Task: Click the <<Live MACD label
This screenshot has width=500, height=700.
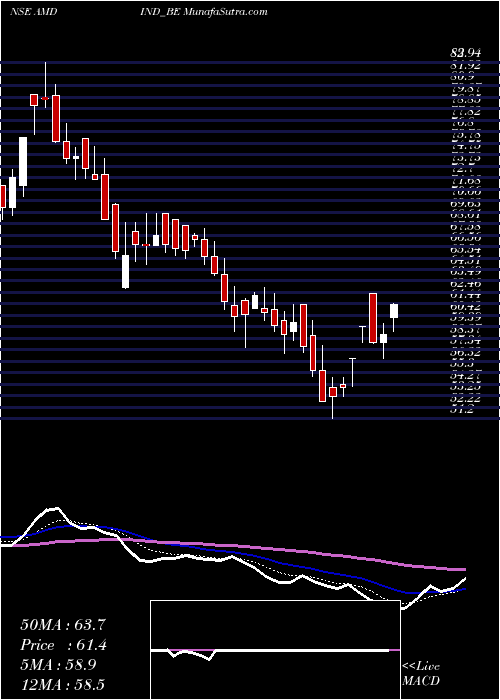Action: [421, 674]
